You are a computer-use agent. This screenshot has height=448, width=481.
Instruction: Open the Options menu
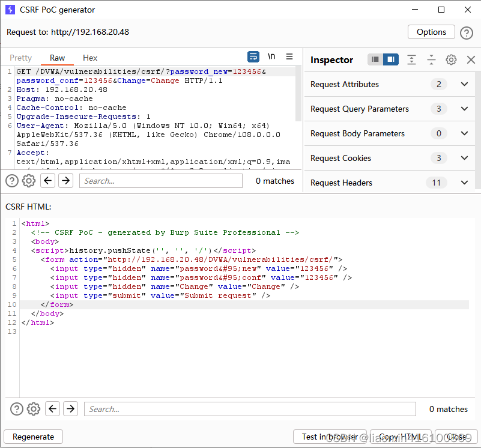(431, 32)
